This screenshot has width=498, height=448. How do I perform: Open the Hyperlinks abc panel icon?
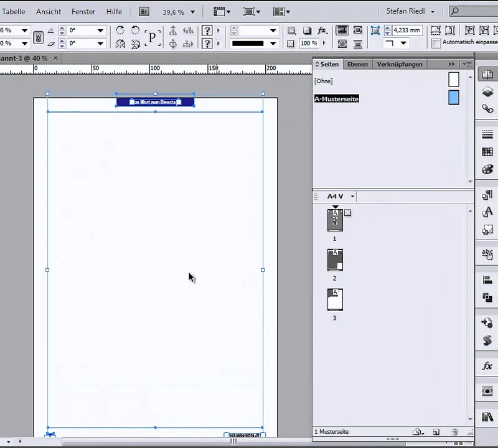pos(487,254)
